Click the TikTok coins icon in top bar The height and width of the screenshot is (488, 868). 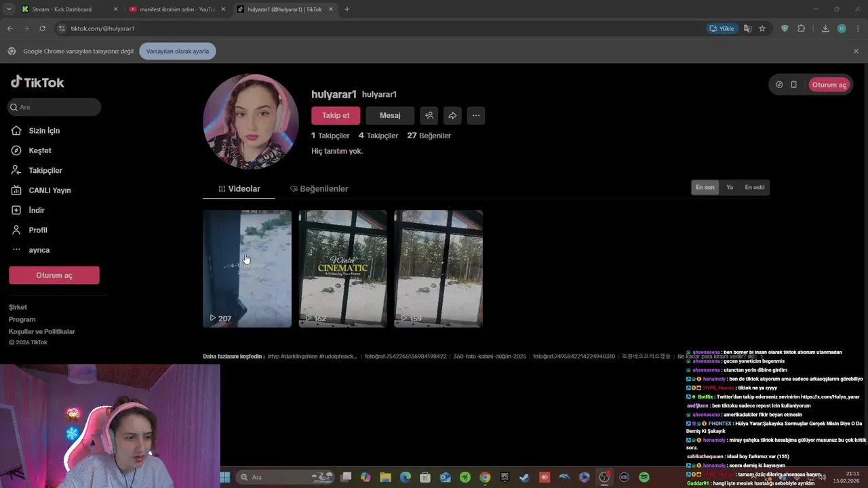(x=779, y=85)
